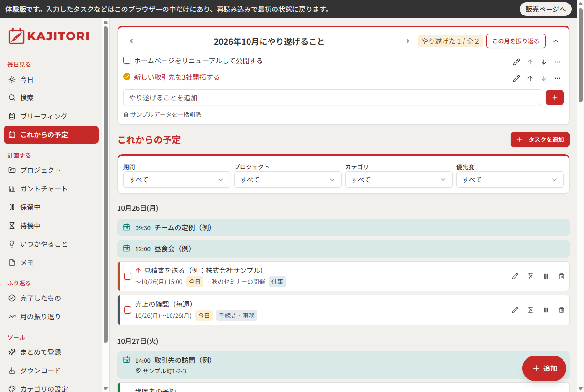Viewport: 584px width, 392px height.
Task: Open the 期間 filter dropdown
Action: [x=177, y=180]
